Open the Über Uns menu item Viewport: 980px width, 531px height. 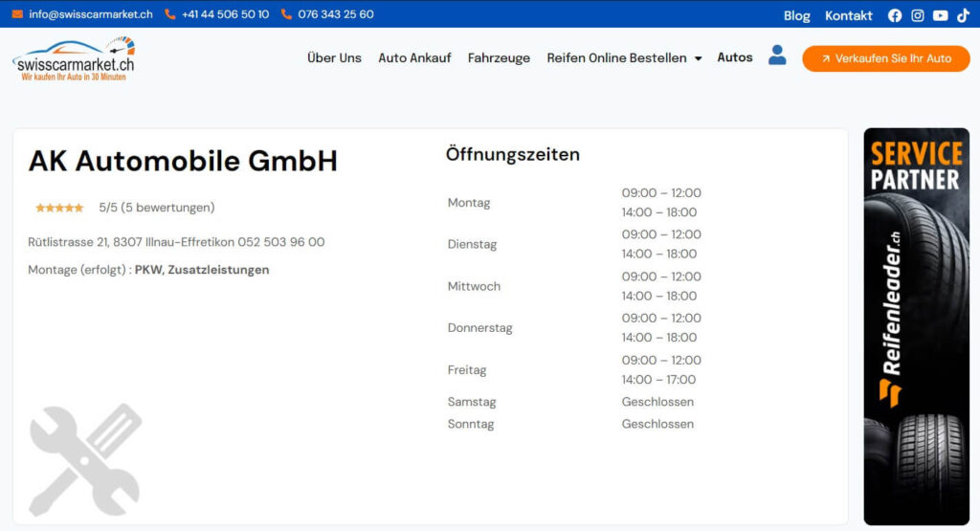[x=334, y=57]
